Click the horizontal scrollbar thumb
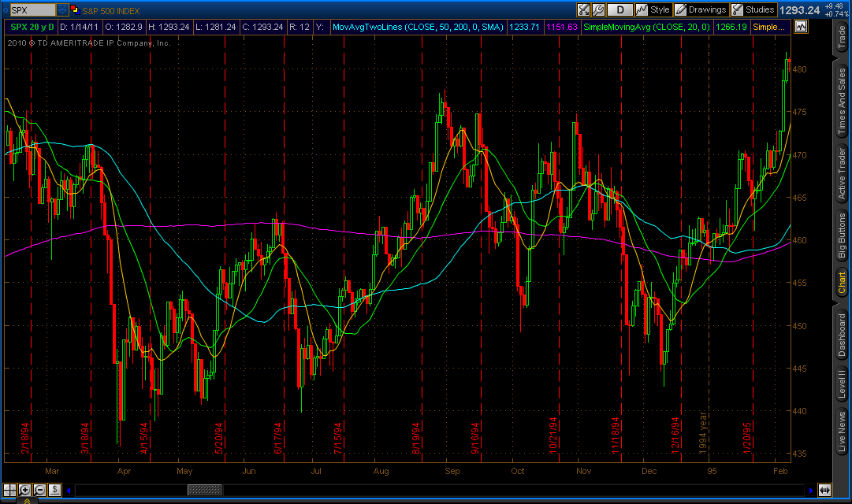The height and width of the screenshot is (504, 852). click(x=205, y=490)
